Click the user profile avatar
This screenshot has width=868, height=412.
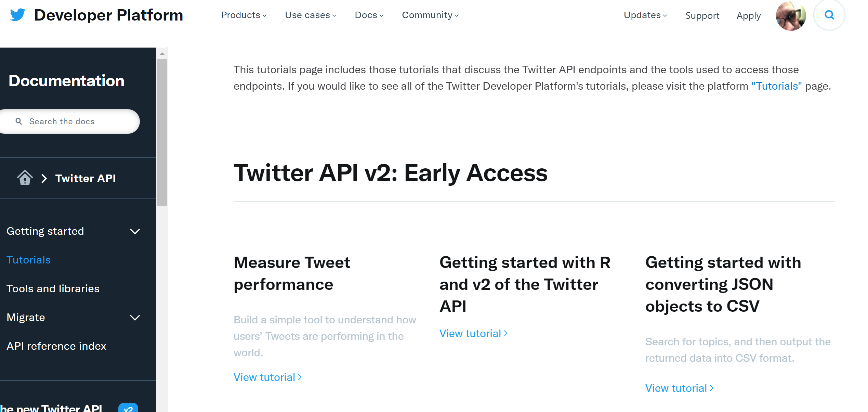coord(790,16)
